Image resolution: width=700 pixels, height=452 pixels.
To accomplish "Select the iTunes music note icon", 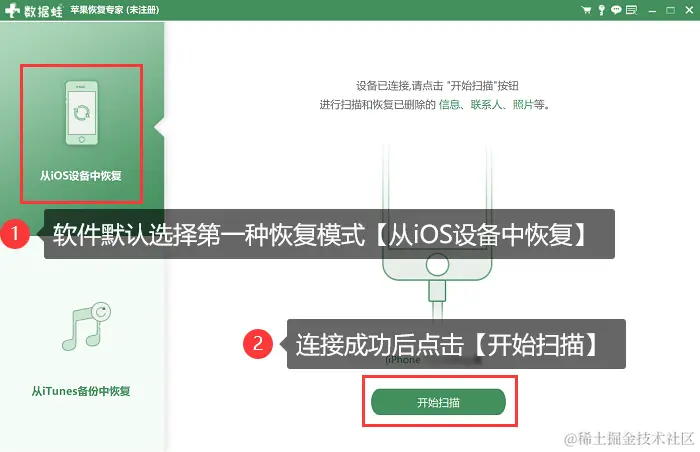I will pyautogui.click(x=86, y=326).
